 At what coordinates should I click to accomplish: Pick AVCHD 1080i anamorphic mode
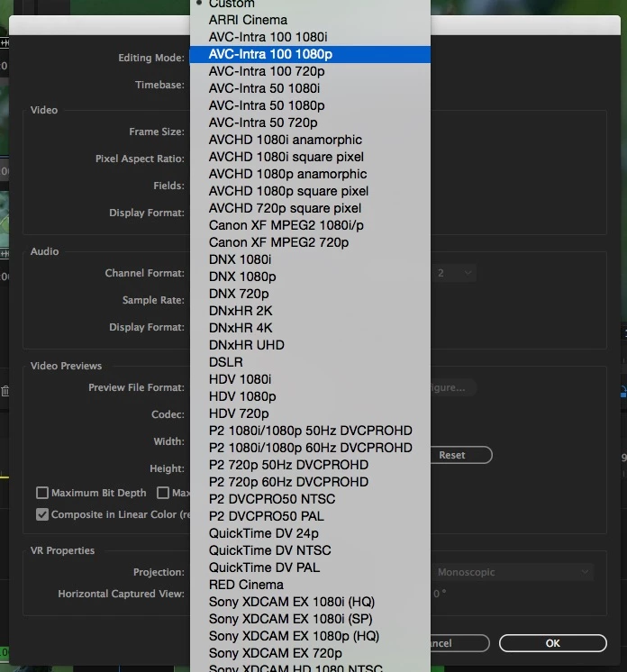tap(310, 140)
